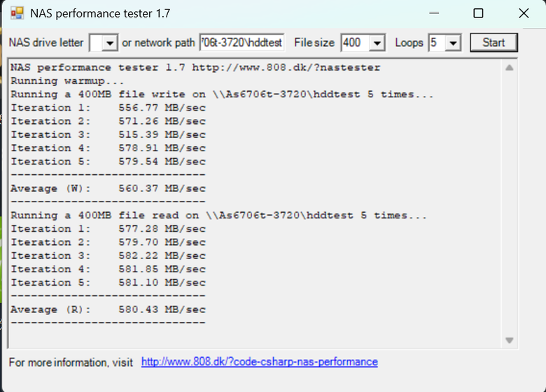Open the NAS drive letter dropdown
Image resolution: width=546 pixels, height=392 pixels.
tap(110, 43)
